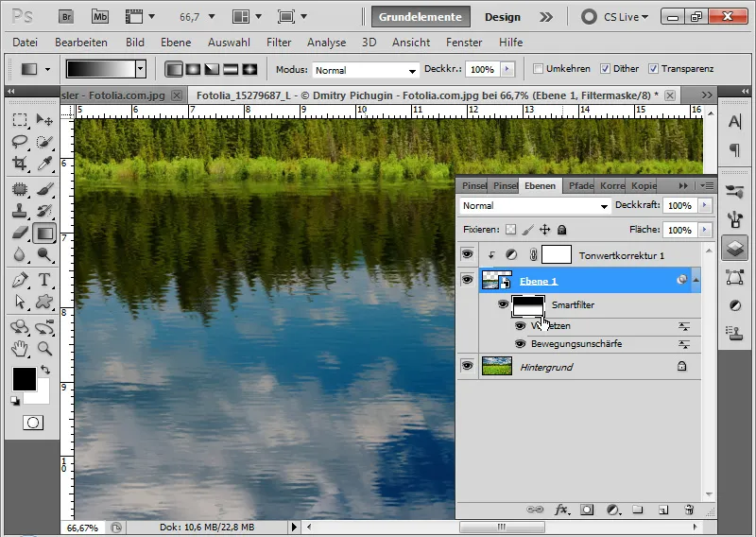This screenshot has height=537, width=756.
Task: Open the Deckkr. slider arrow in options bar
Action: coord(507,69)
